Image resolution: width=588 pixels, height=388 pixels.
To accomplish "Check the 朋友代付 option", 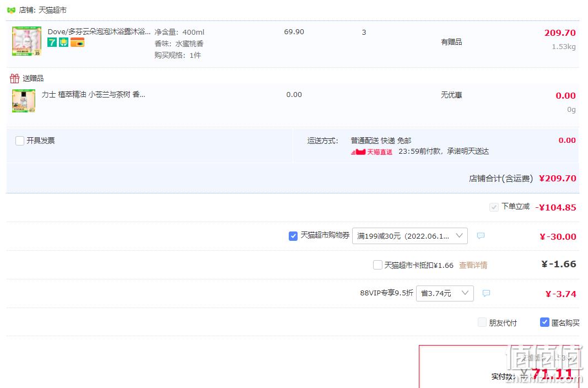I will (482, 322).
